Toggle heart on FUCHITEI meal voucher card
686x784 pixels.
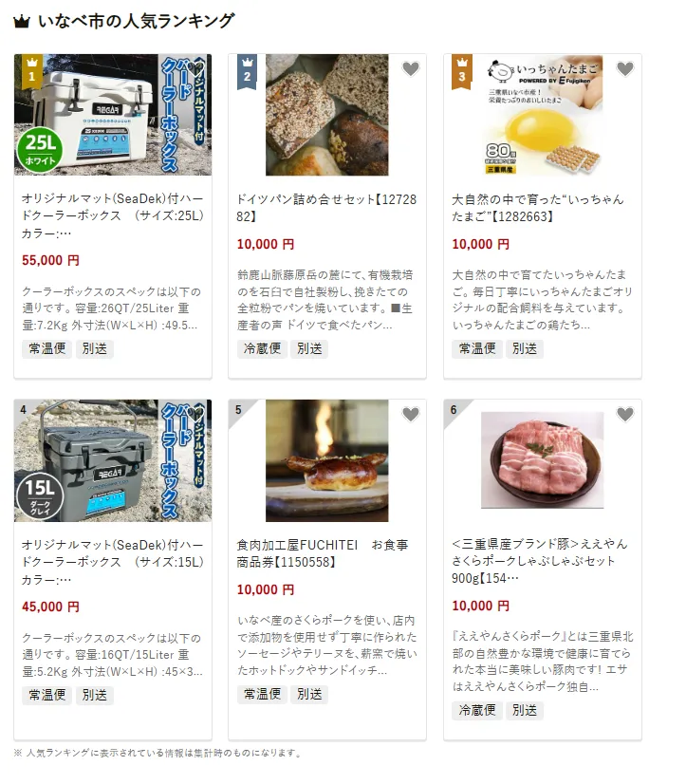pyautogui.click(x=411, y=414)
